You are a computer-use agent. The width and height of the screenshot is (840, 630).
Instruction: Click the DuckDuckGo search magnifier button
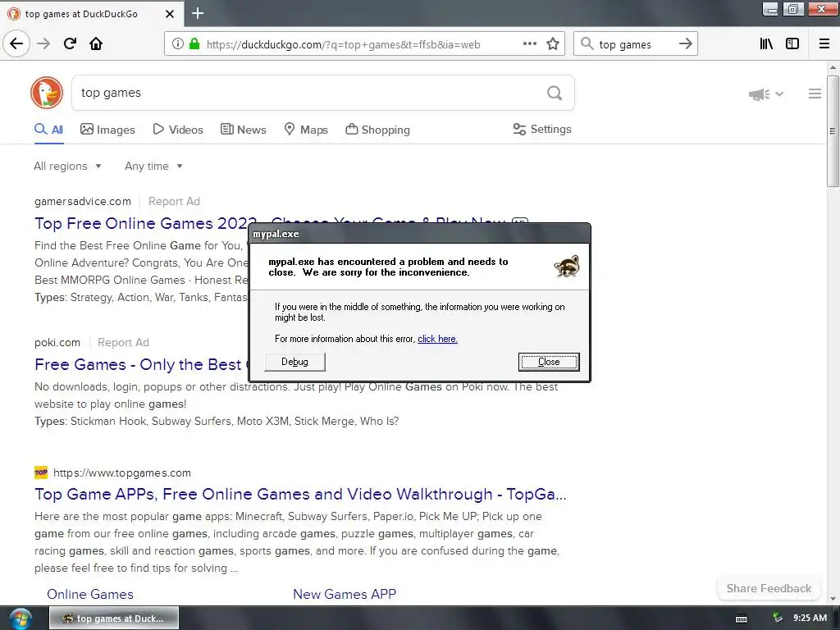(555, 94)
